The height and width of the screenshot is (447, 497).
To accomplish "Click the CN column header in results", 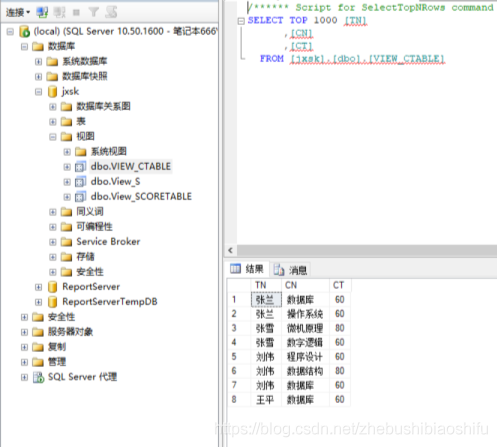I will click(x=305, y=285).
